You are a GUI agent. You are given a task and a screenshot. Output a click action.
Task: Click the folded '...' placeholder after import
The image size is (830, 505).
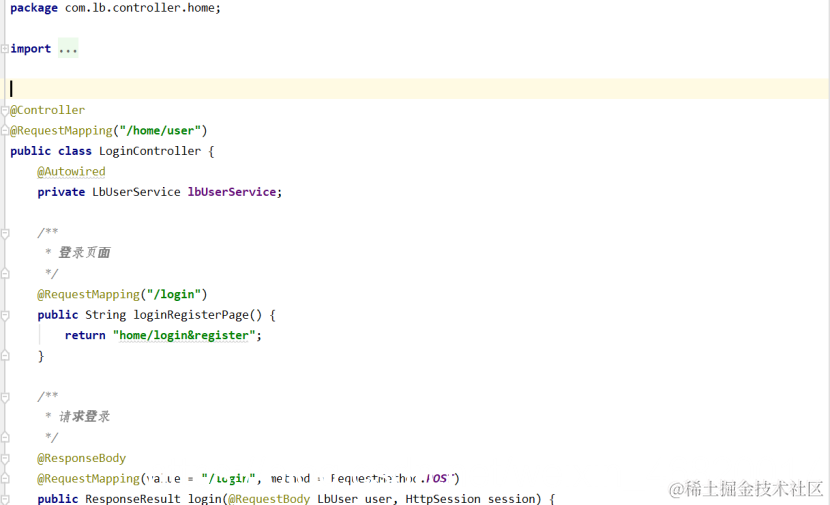point(68,49)
